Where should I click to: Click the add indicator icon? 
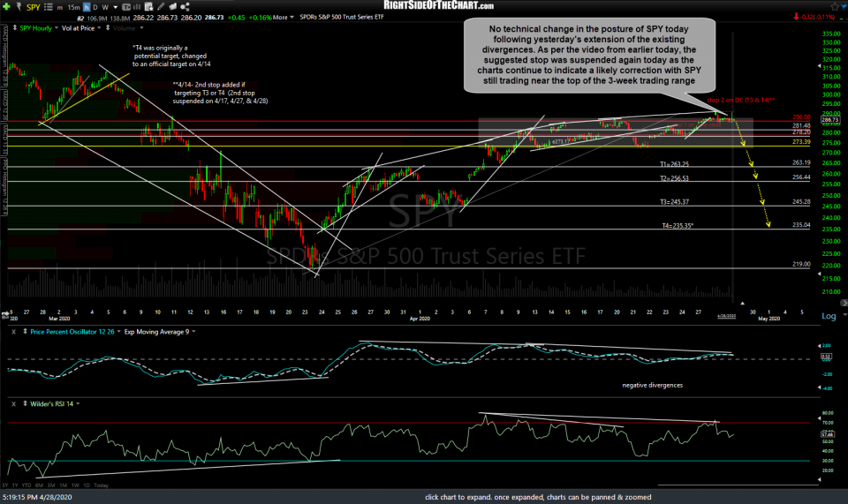148,7
